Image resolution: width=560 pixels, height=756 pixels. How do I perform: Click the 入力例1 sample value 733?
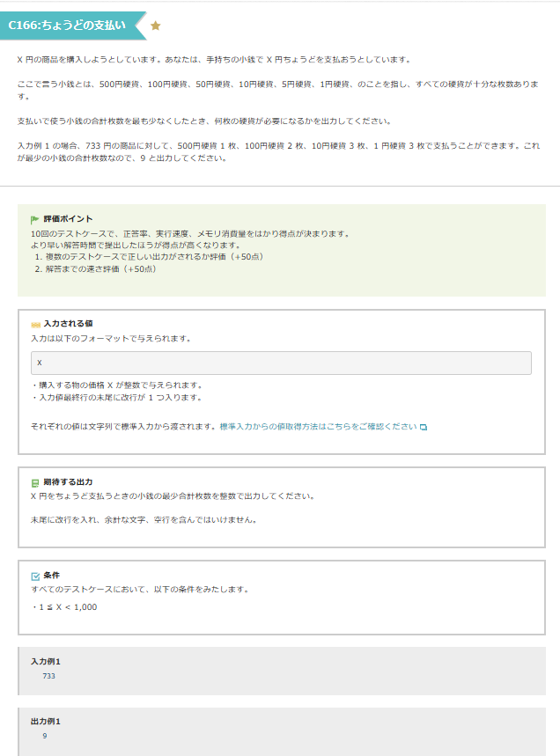[48, 676]
